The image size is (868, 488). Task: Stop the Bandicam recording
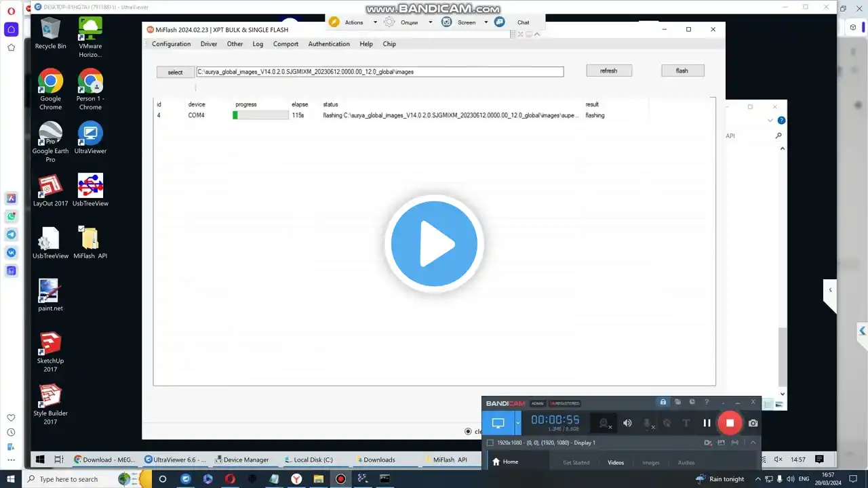730,423
